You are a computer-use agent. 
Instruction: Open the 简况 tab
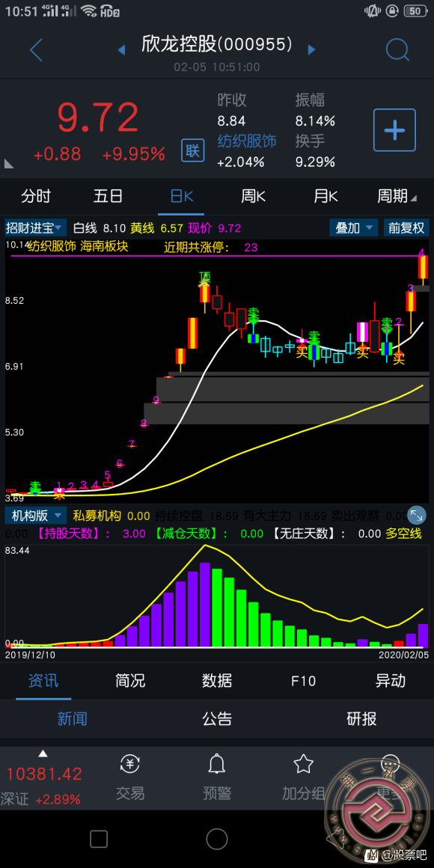130,680
